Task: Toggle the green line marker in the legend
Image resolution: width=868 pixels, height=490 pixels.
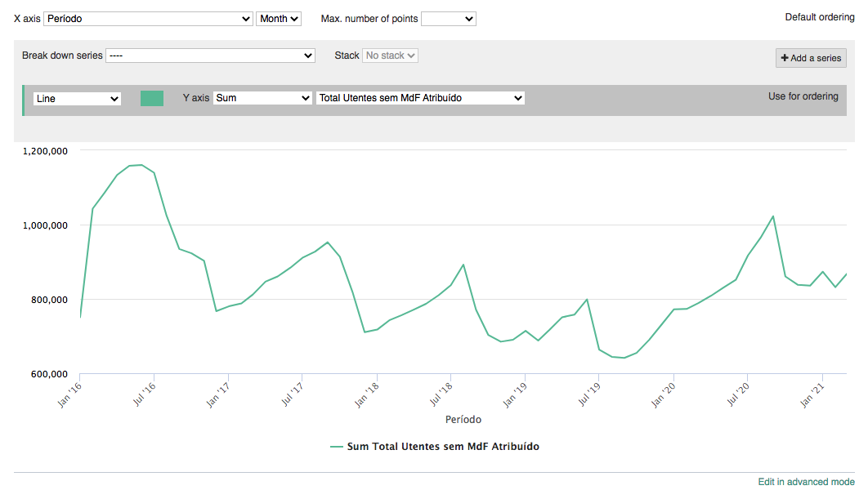Action: click(x=337, y=447)
